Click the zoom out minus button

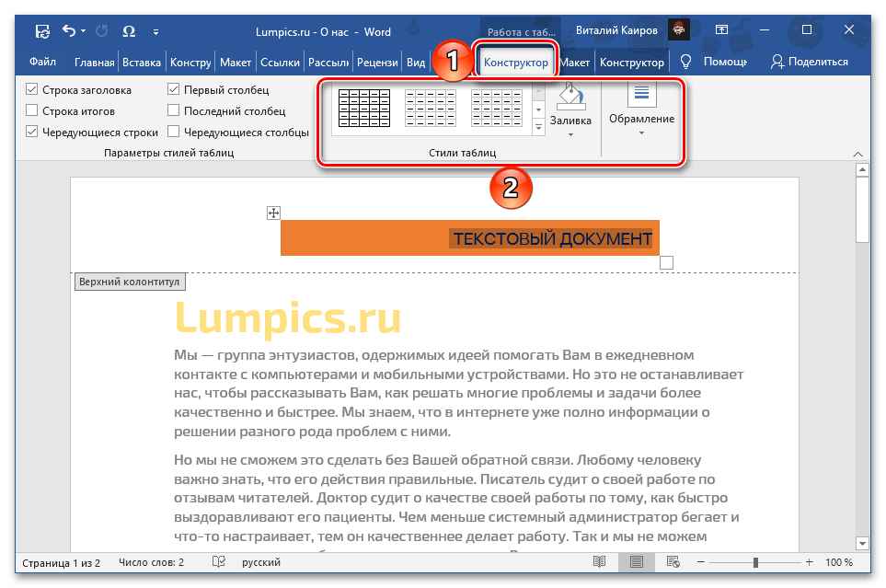point(701,562)
